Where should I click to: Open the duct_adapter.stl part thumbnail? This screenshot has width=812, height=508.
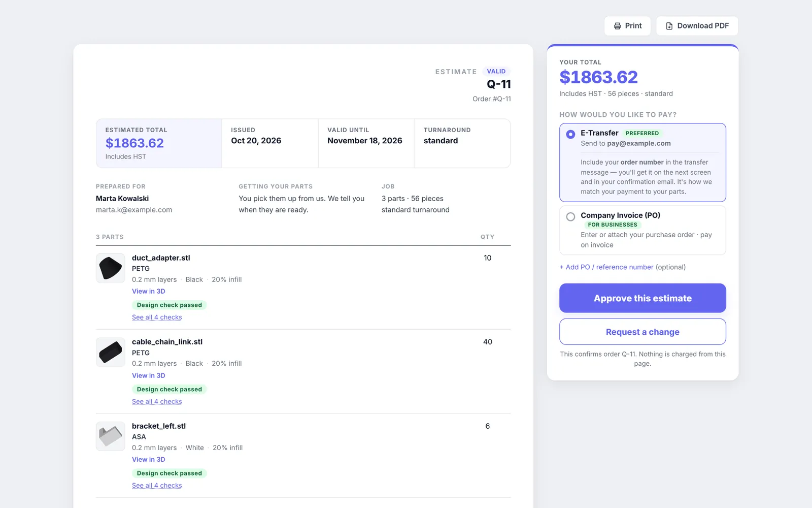pyautogui.click(x=111, y=268)
